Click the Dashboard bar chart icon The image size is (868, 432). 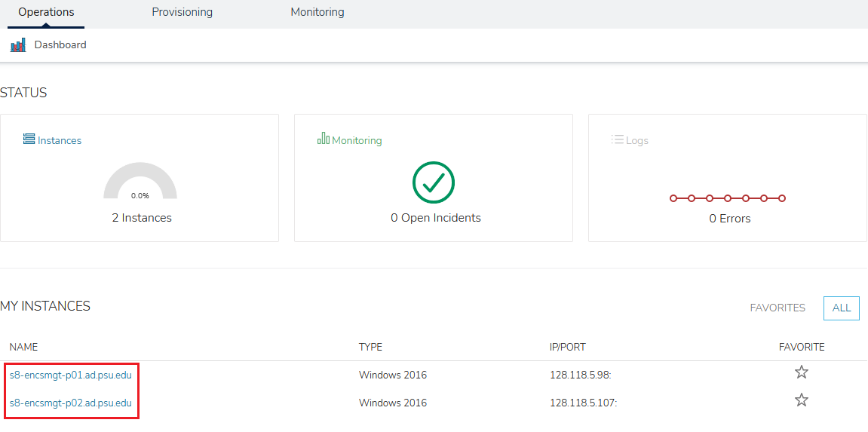[x=18, y=45]
